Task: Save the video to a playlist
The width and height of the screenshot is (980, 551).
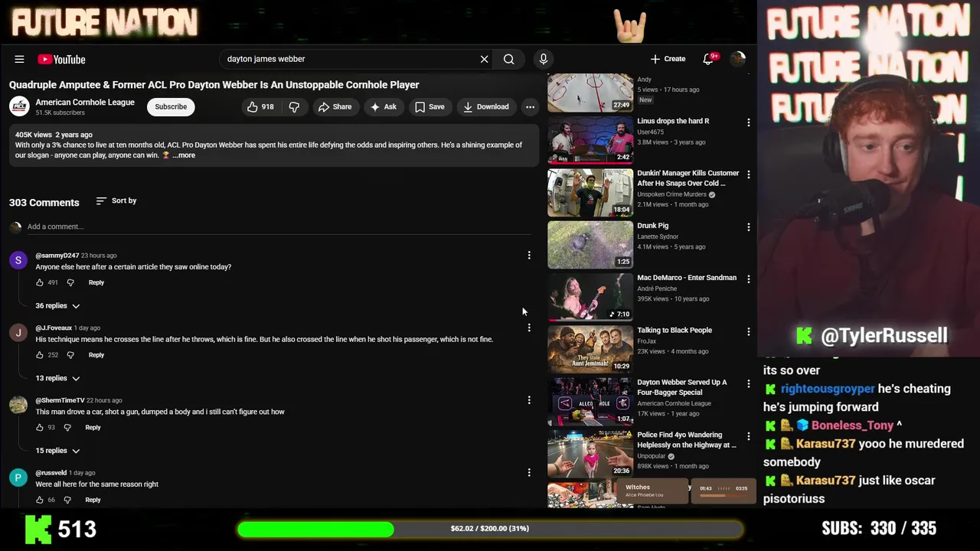Action: (x=430, y=107)
